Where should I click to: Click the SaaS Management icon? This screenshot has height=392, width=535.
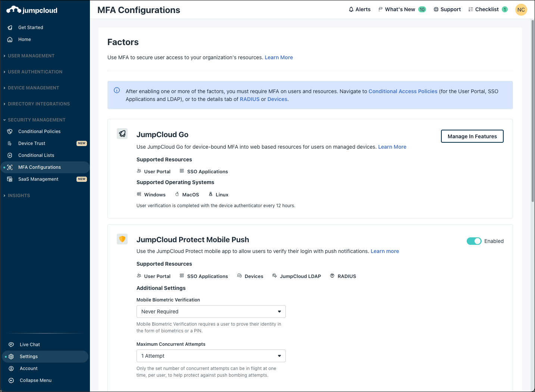10,179
